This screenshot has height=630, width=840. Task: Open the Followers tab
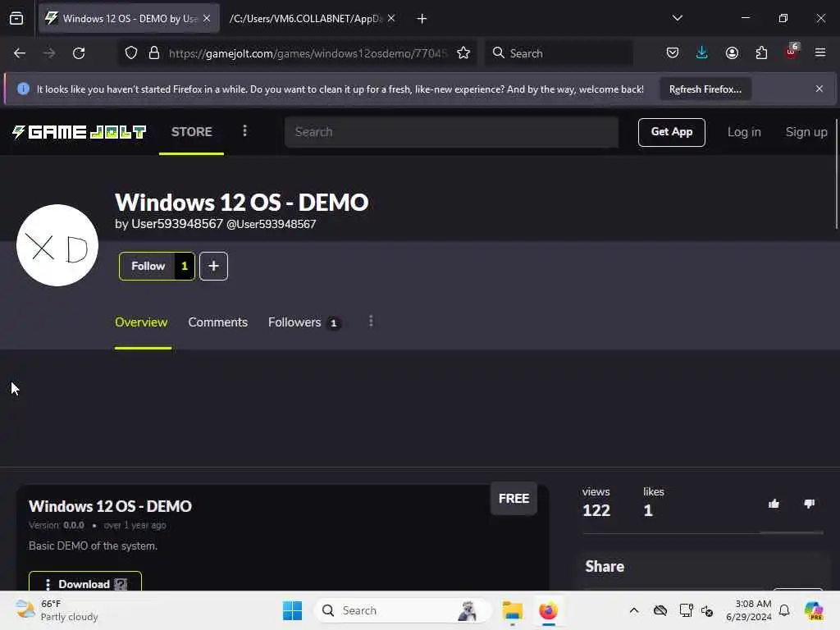click(x=304, y=322)
